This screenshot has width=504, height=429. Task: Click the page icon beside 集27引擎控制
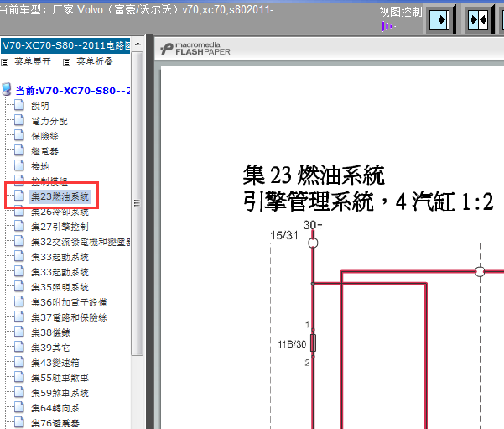tap(19, 226)
